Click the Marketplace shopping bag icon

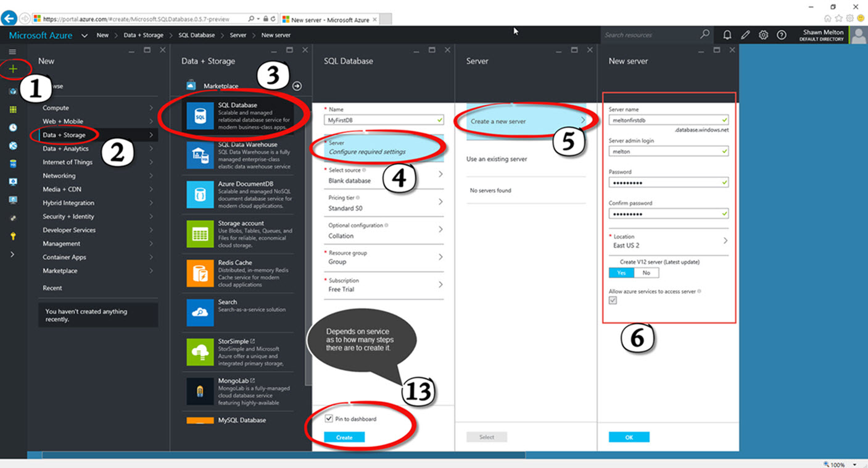191,85
